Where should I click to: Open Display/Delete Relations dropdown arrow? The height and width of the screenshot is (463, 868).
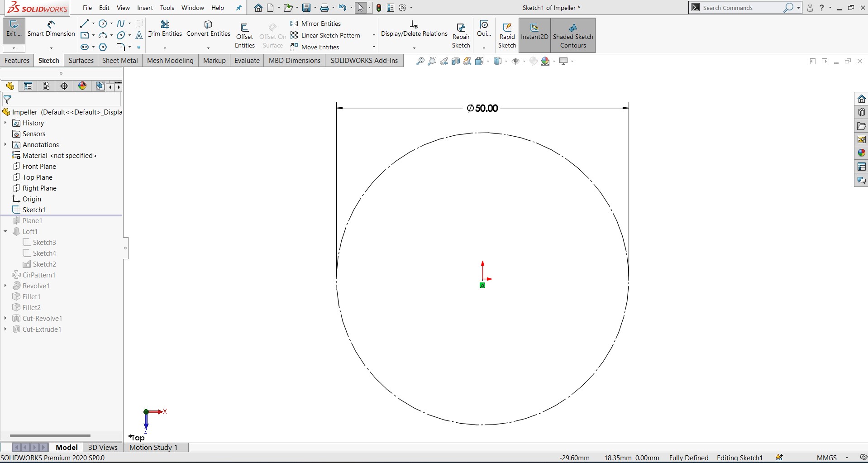tap(414, 48)
